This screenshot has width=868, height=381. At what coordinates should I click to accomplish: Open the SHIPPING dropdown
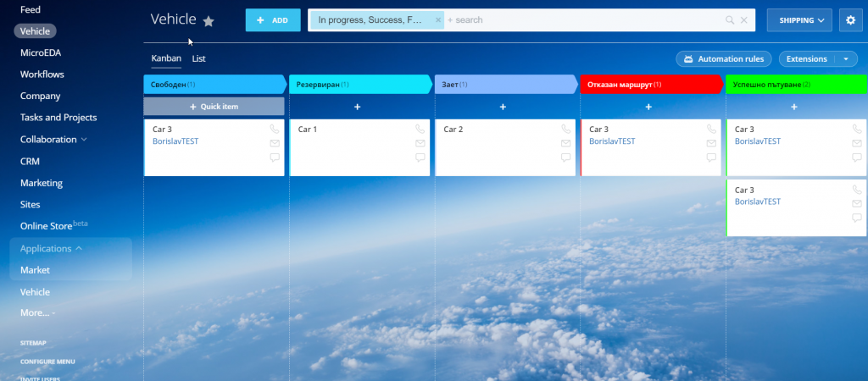pos(798,20)
